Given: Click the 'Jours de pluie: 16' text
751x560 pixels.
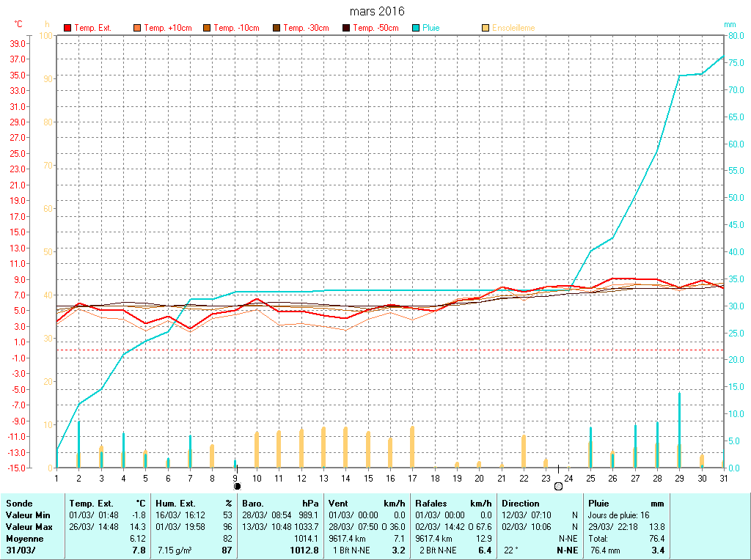Looking at the screenshot, I should point(618,515).
